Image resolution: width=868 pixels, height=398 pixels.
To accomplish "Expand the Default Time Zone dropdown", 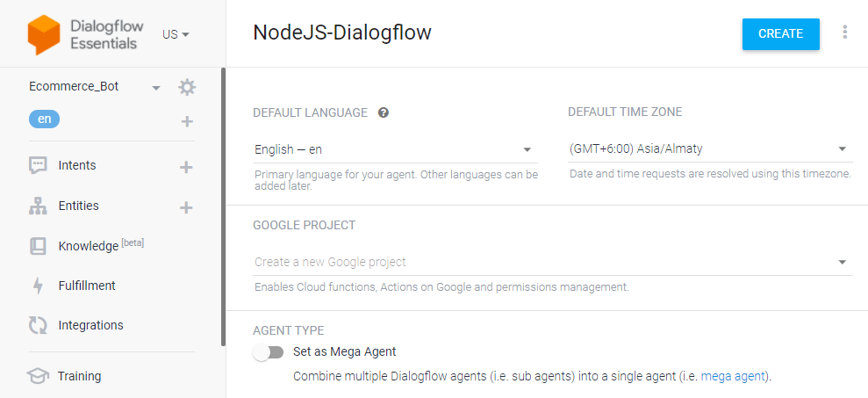I will pyautogui.click(x=710, y=149).
